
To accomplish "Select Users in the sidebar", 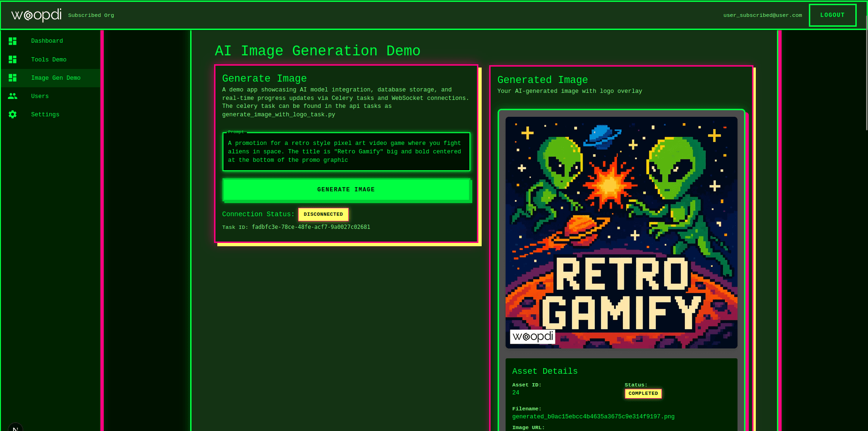I will click(x=40, y=96).
